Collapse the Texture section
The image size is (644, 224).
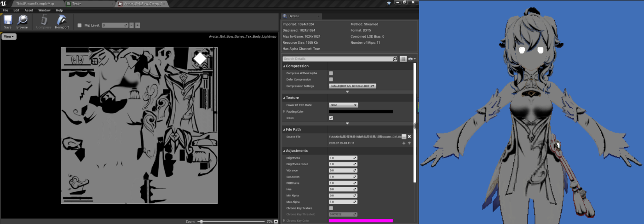(x=284, y=98)
